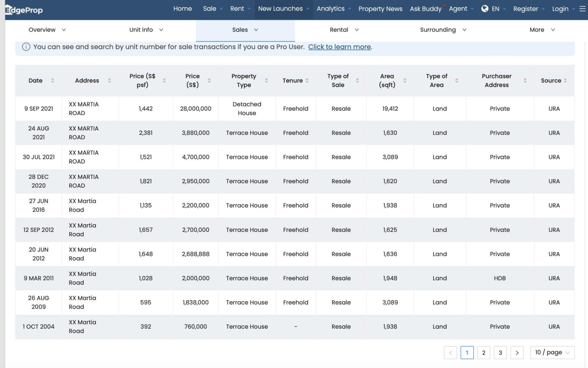
Task: Go to page 3 of transactions
Action: point(500,353)
